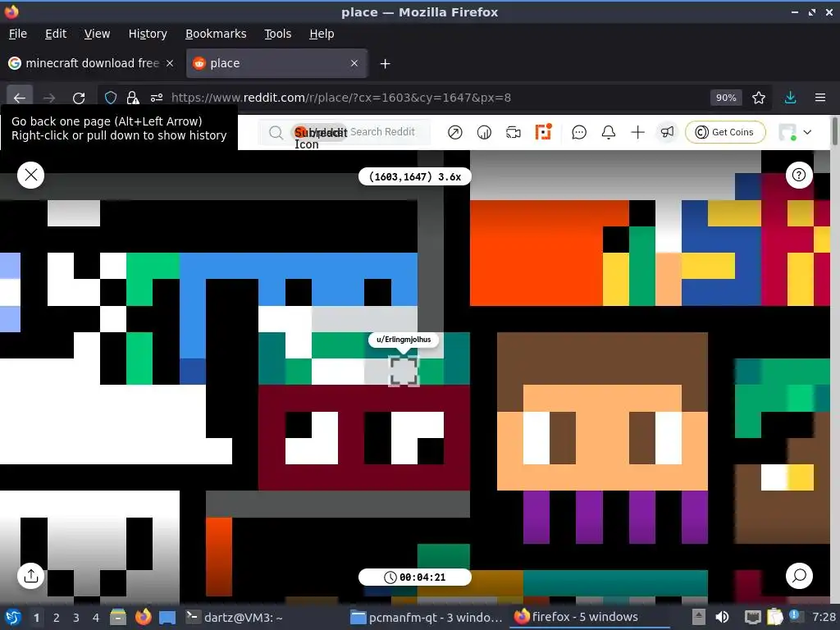Click the page vertical scrollbar
Screen dimensions: 840x630
(x=834, y=130)
